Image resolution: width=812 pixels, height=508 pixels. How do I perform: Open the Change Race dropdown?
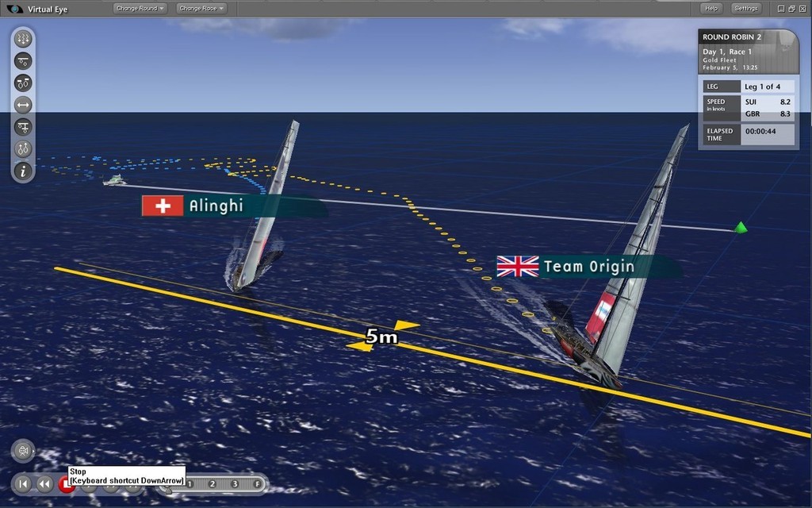click(201, 8)
